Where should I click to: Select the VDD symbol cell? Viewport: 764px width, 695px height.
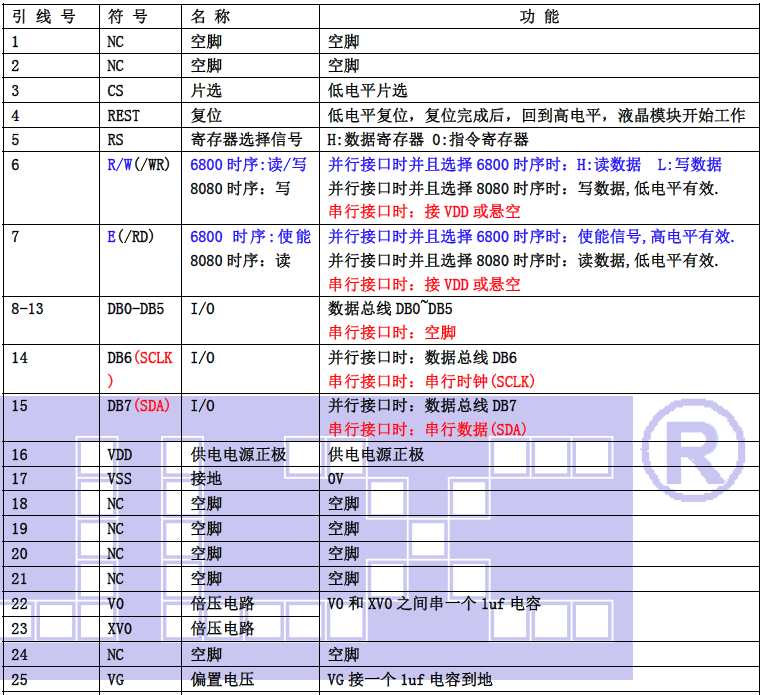point(119,455)
